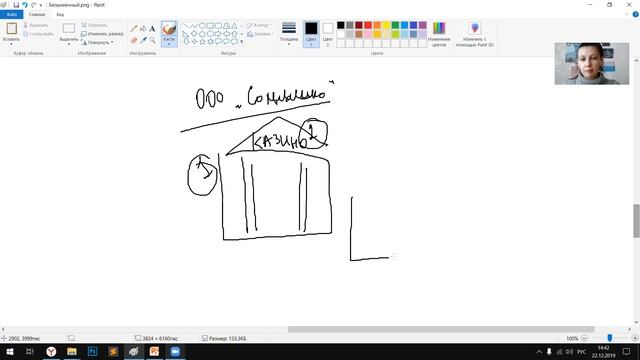Screen dimensions: 640x360
Task: Choose the straight Line shape
Action: (x=186, y=26)
